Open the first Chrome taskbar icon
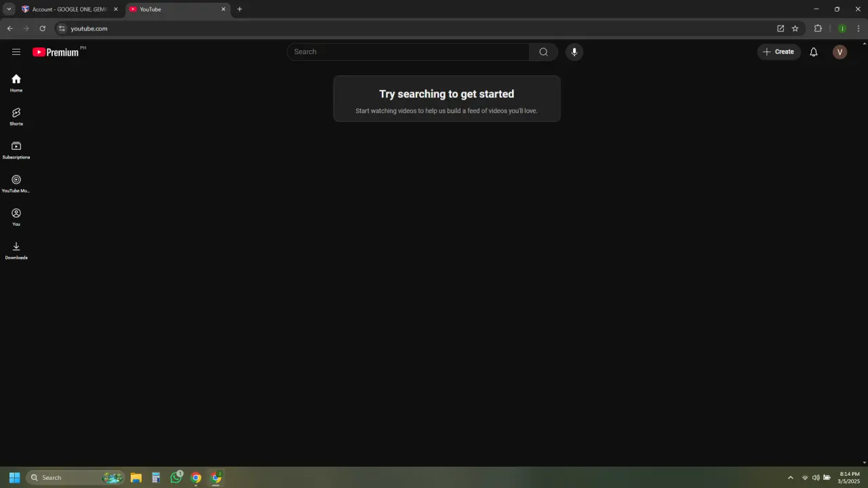The height and width of the screenshot is (488, 868). [x=196, y=478]
